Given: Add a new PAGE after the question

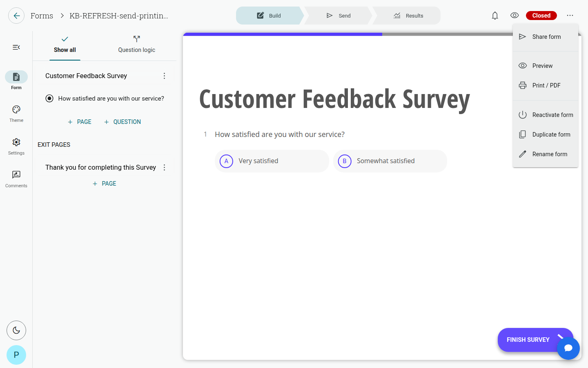Looking at the screenshot, I should (x=80, y=122).
